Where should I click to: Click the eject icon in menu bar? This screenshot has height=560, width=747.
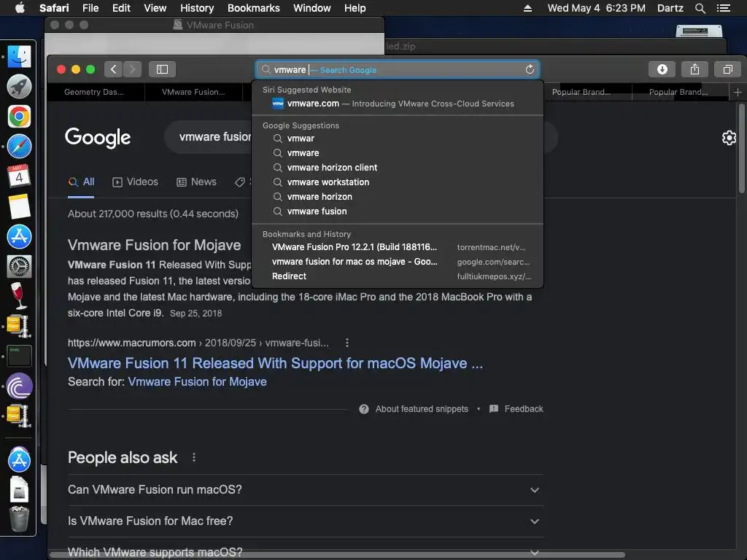pyautogui.click(x=527, y=8)
